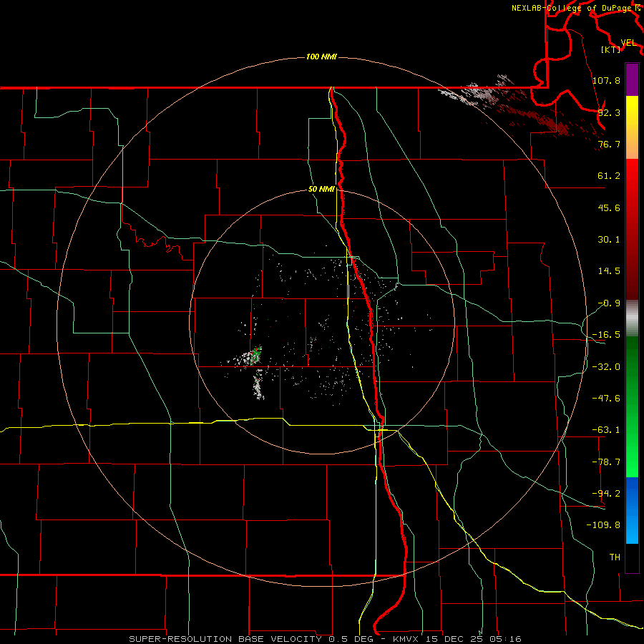
Task: Select the -78.7 velocity scale value
Action: [x=606, y=462]
